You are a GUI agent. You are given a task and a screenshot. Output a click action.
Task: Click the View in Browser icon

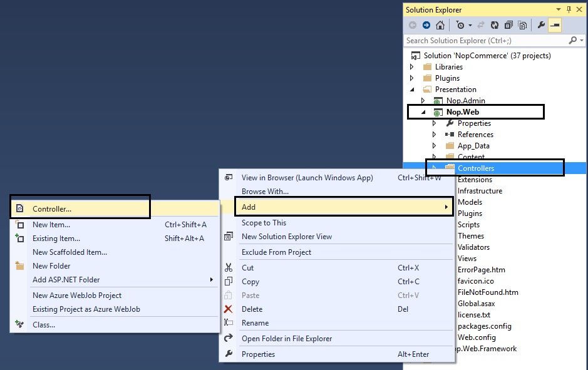(x=229, y=177)
